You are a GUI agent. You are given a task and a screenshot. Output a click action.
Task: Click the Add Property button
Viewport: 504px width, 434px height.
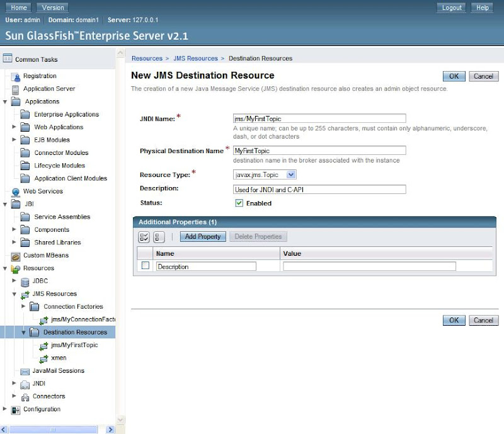pyautogui.click(x=203, y=236)
